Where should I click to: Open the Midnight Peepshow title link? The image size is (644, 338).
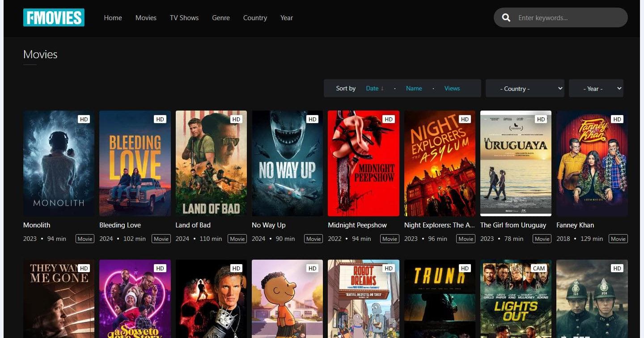point(357,225)
